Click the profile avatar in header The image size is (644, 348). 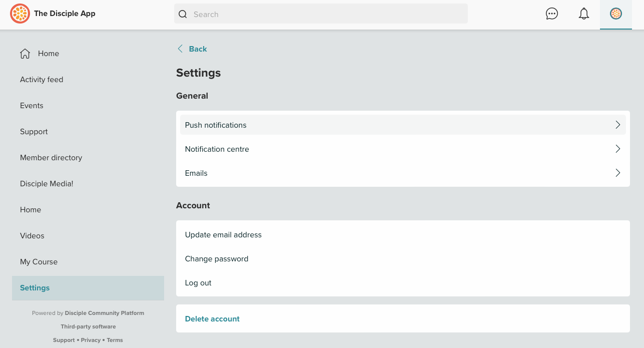615,14
